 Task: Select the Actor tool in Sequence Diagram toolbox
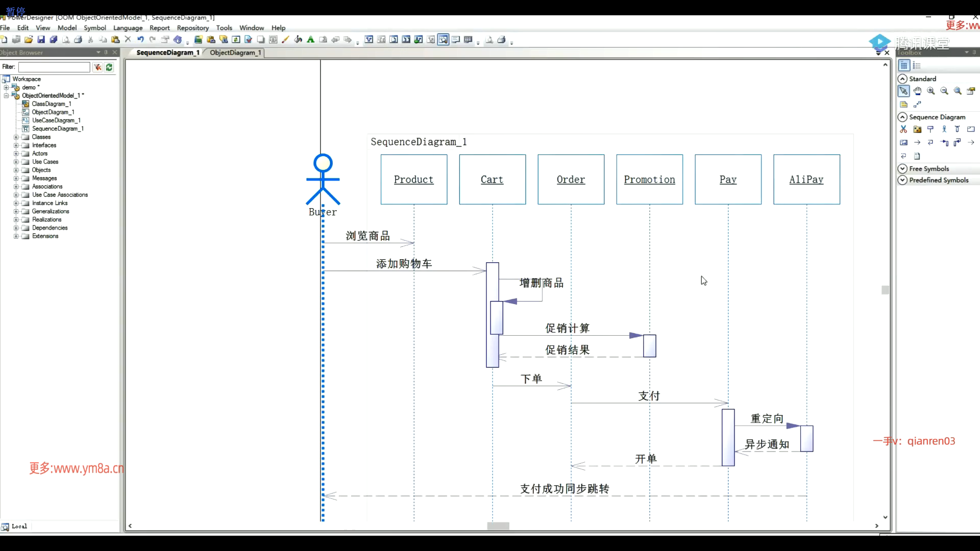pyautogui.click(x=944, y=129)
